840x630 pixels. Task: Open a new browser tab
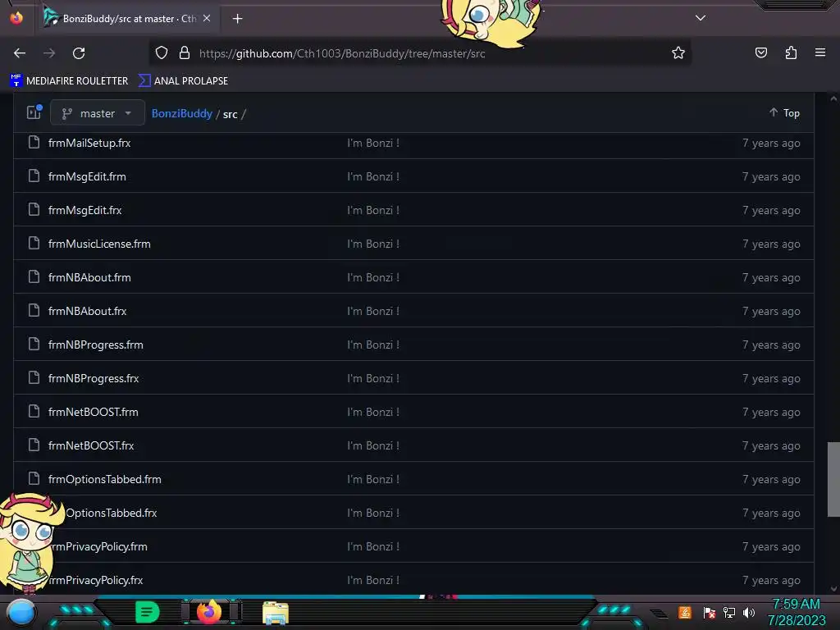tap(237, 19)
